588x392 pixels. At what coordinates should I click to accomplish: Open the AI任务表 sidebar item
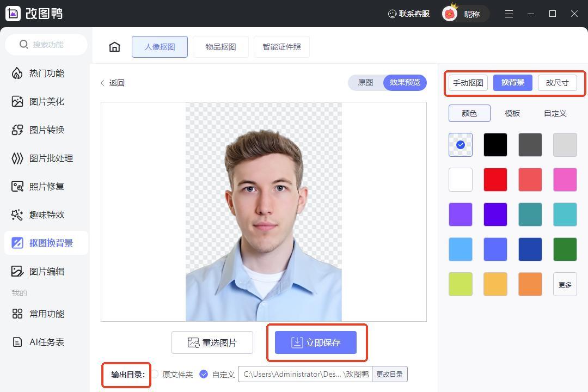click(46, 342)
